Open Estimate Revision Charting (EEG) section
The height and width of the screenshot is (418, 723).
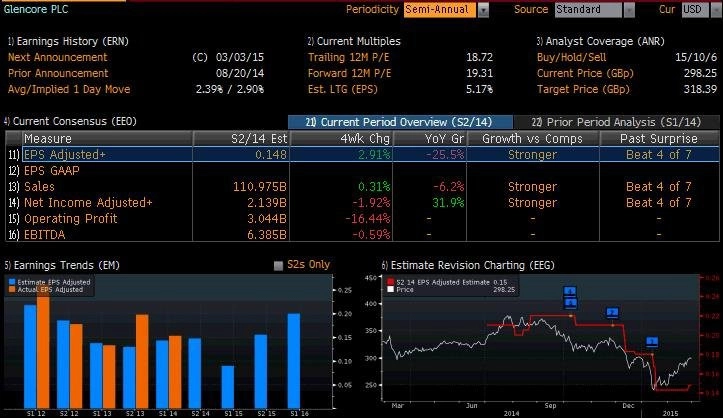(x=468, y=265)
